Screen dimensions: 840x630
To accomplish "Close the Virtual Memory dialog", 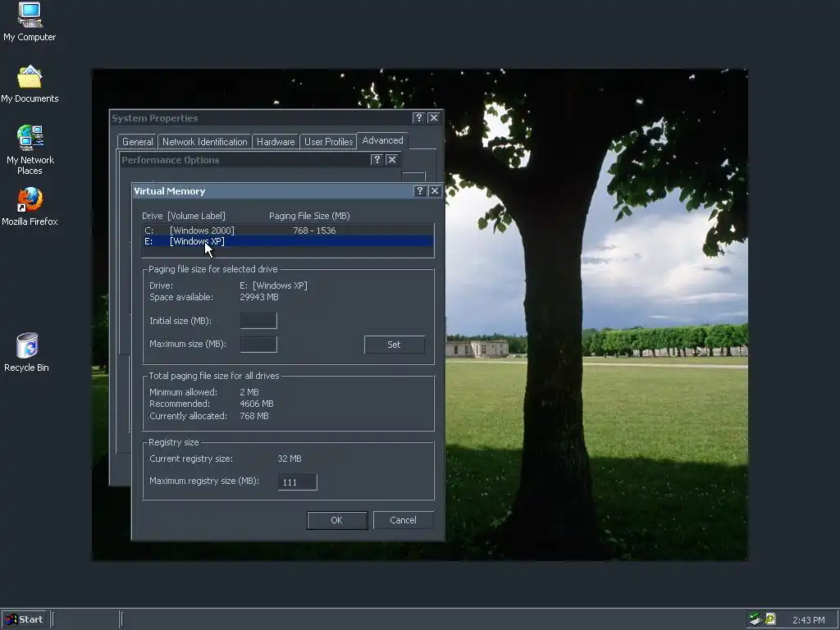I will [435, 191].
